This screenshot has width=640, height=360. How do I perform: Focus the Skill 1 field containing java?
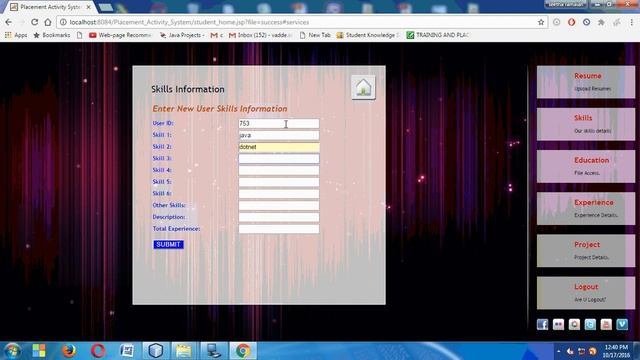(x=279, y=135)
